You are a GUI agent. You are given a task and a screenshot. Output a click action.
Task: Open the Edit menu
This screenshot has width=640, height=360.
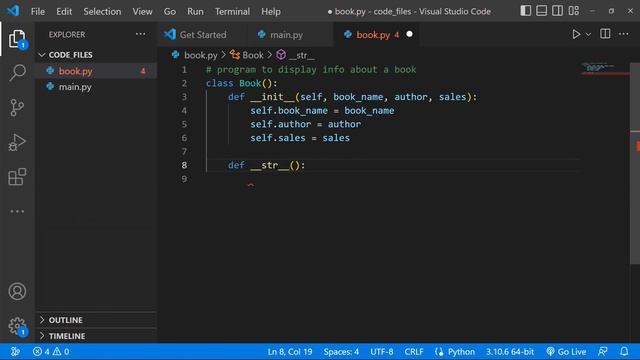(64, 11)
